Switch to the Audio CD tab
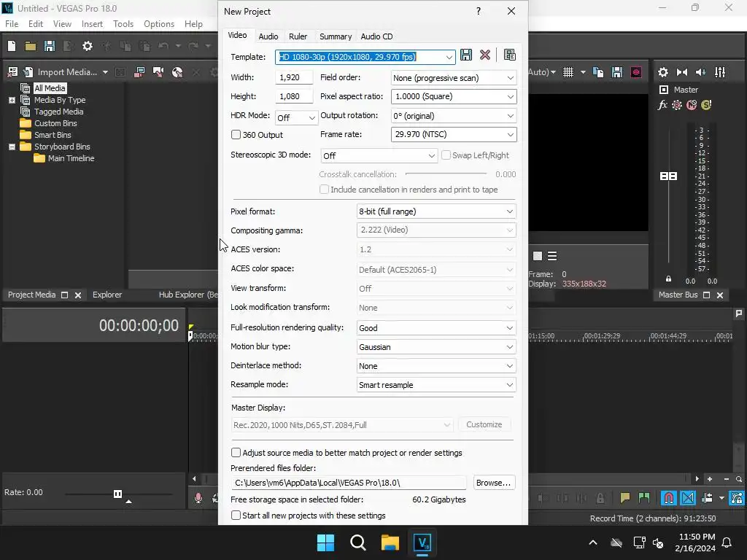The height and width of the screenshot is (560, 747). click(376, 36)
